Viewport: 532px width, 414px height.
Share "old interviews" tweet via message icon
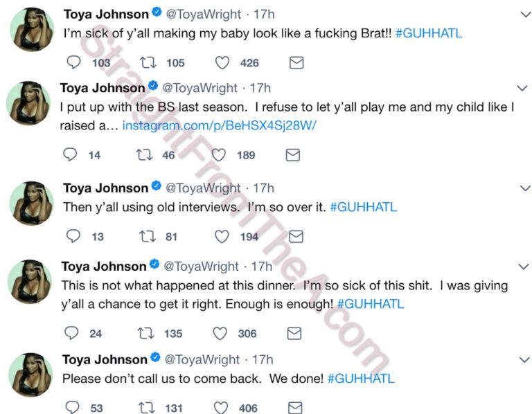click(x=296, y=237)
